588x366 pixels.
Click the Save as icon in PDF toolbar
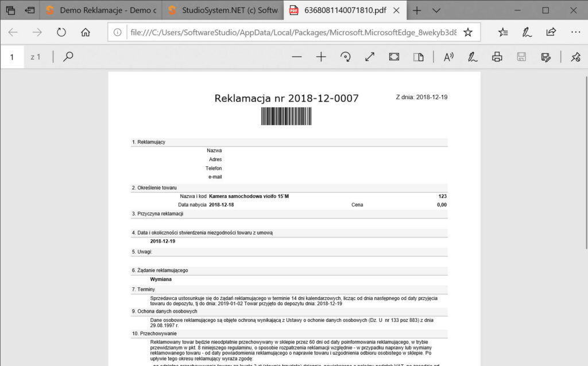click(546, 57)
